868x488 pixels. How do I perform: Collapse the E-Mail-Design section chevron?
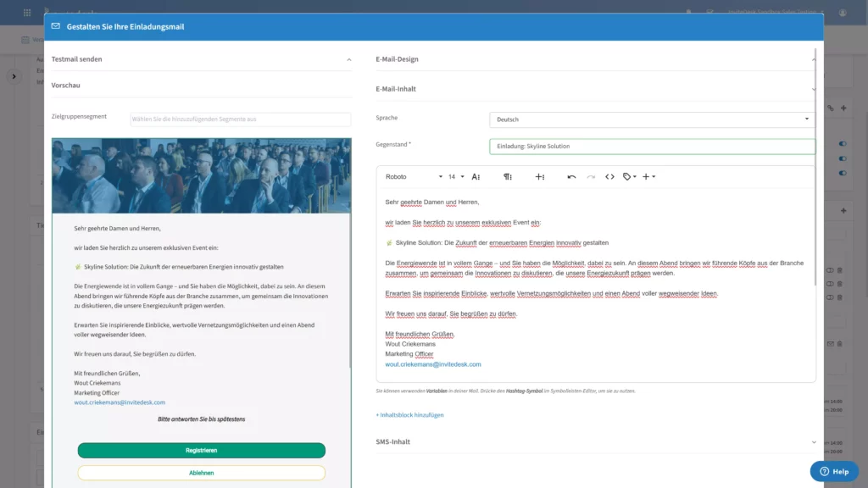click(813, 60)
